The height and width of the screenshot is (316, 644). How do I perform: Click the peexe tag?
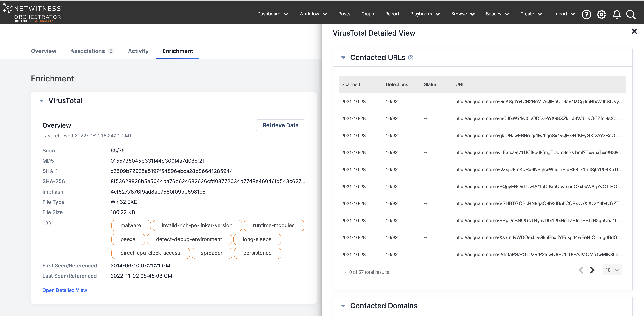[x=128, y=239]
